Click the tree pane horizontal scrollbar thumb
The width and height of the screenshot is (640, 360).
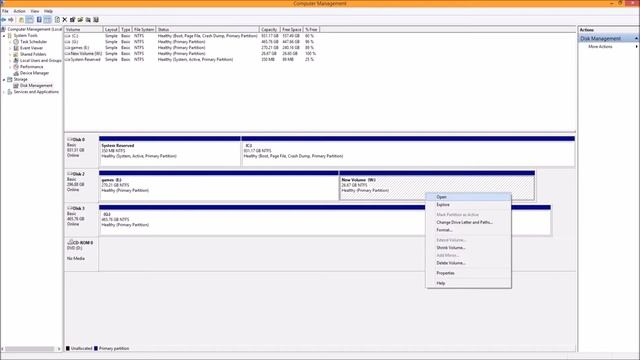(29, 349)
